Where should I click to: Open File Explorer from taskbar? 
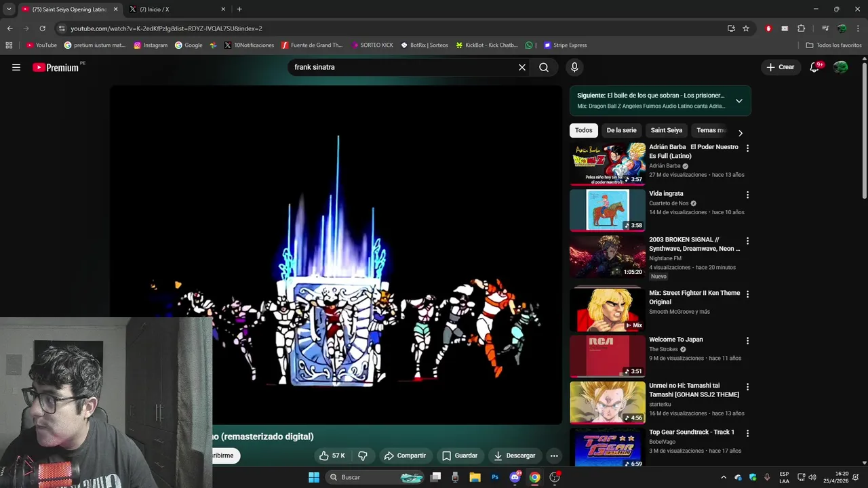475,477
